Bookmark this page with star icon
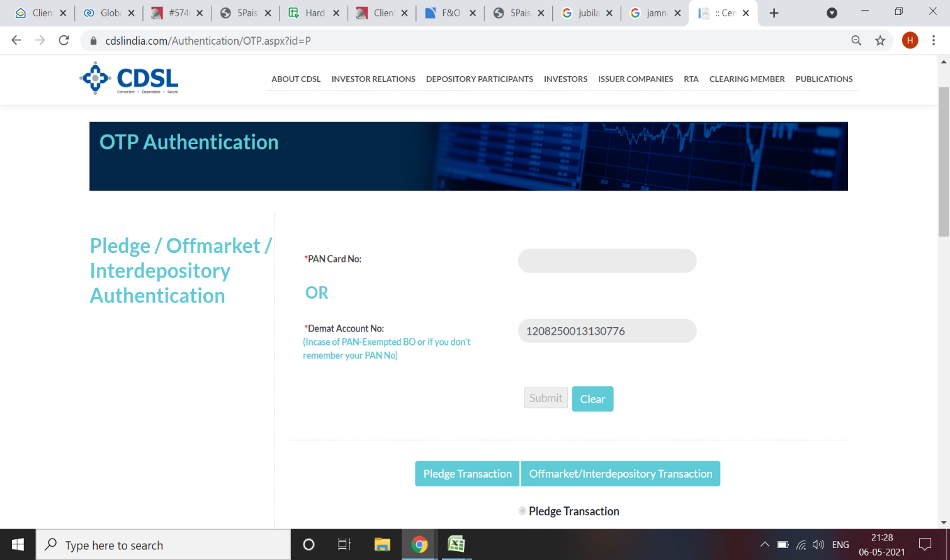 880,40
